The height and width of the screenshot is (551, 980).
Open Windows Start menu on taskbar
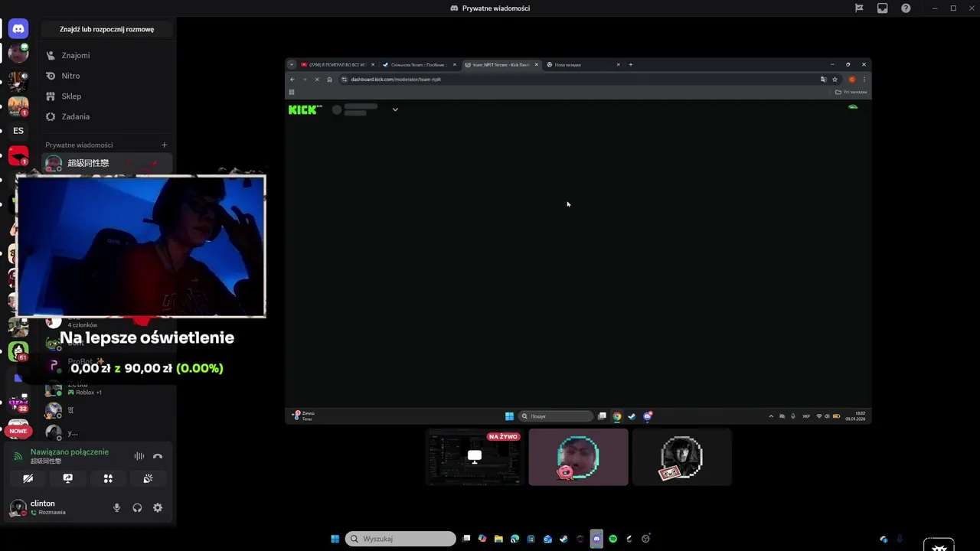335,539
